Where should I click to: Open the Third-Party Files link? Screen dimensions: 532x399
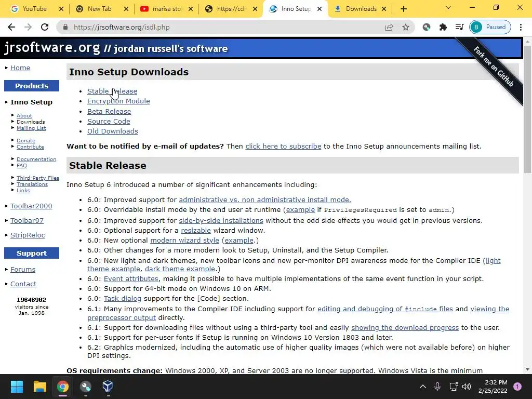37,178
